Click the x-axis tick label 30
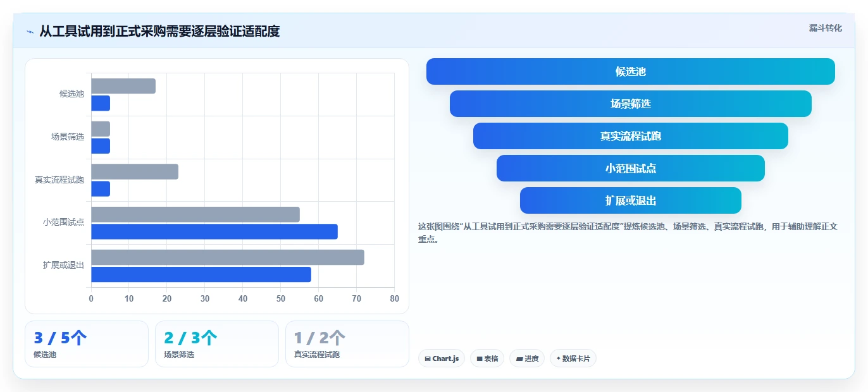Image resolution: width=868 pixels, height=392 pixels. tap(205, 298)
